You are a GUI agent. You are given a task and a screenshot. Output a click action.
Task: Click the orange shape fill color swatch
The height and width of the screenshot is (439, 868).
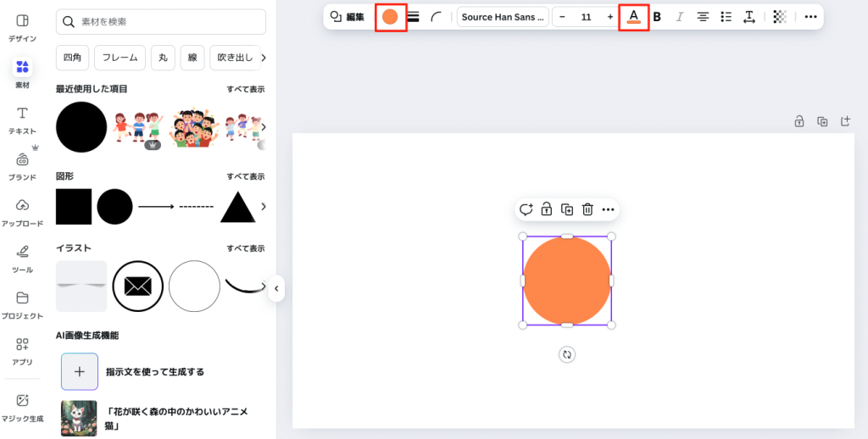tap(390, 17)
